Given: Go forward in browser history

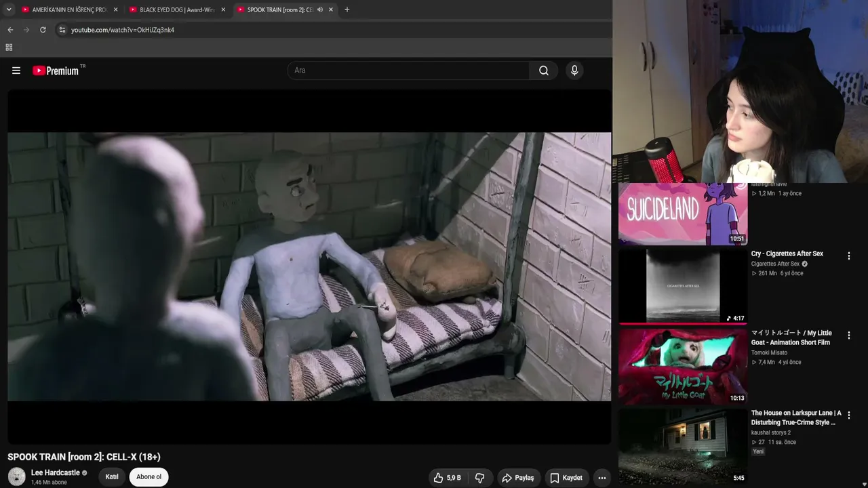Looking at the screenshot, I should pyautogui.click(x=26, y=30).
